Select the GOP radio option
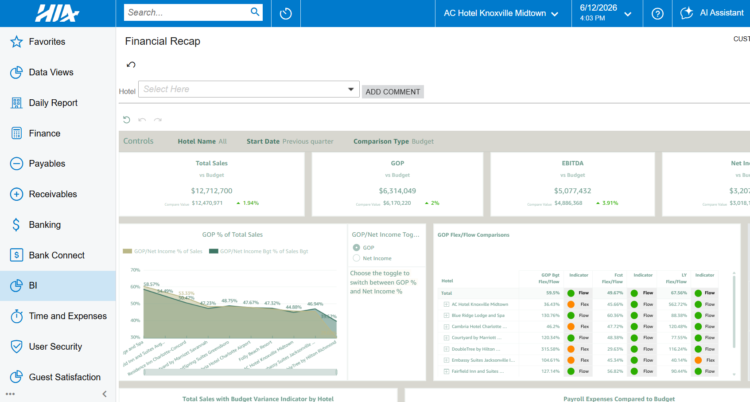Viewport: 750px width, 402px height. click(356, 247)
